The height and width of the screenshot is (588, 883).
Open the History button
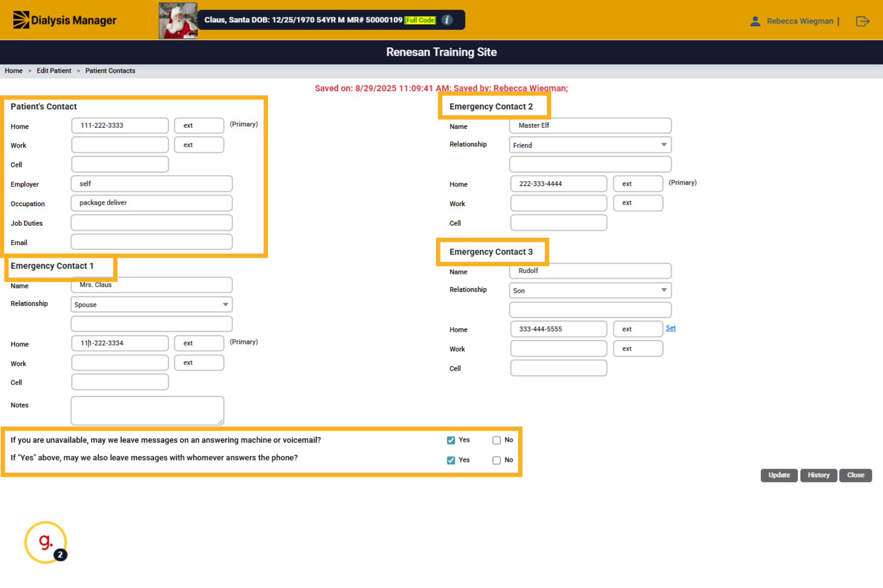click(x=819, y=475)
